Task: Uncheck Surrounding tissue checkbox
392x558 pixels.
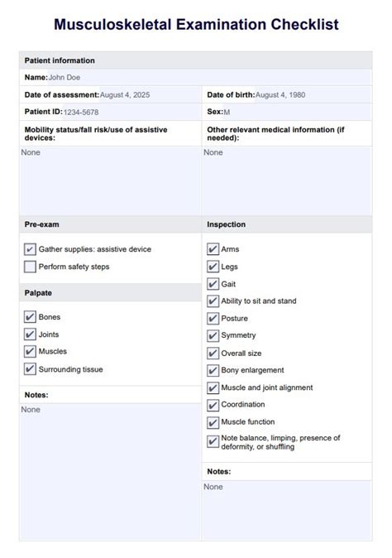Action: pyautogui.click(x=30, y=369)
